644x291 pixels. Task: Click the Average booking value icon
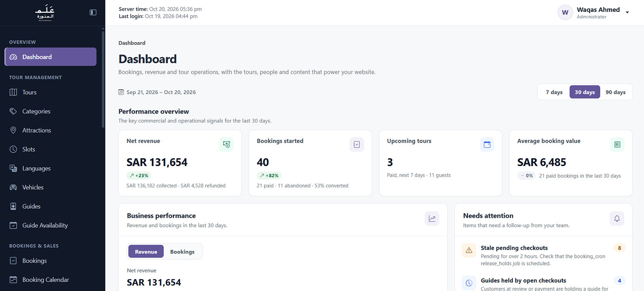[617, 145]
